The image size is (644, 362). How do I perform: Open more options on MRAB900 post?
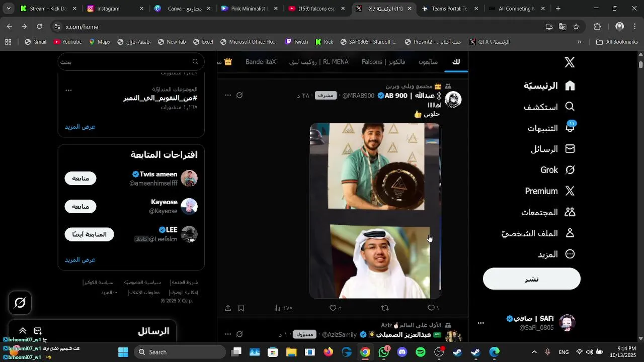(x=228, y=95)
